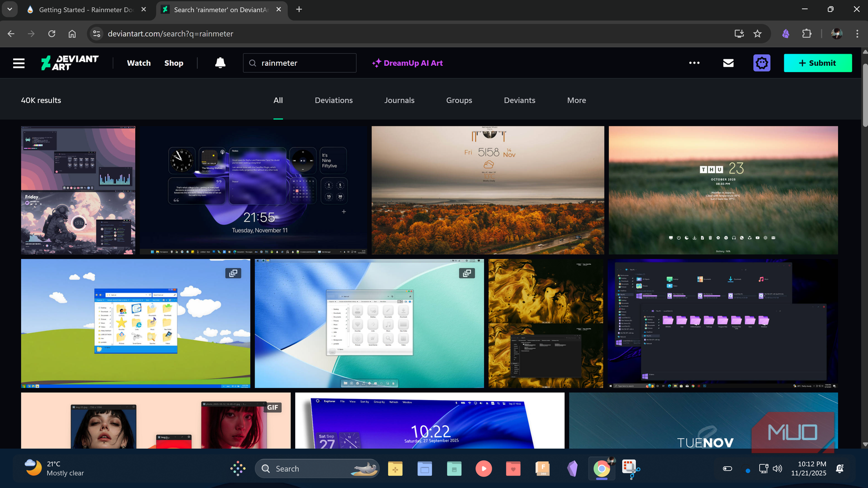The image size is (868, 488).
Task: Switch to the Deviations tab
Action: coord(334,100)
